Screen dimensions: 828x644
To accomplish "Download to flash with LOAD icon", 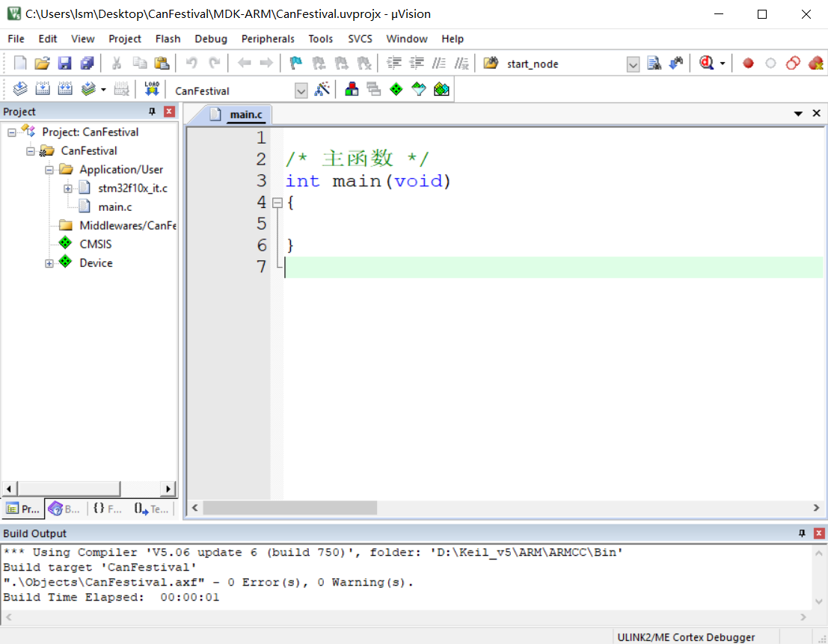I will 152,89.
